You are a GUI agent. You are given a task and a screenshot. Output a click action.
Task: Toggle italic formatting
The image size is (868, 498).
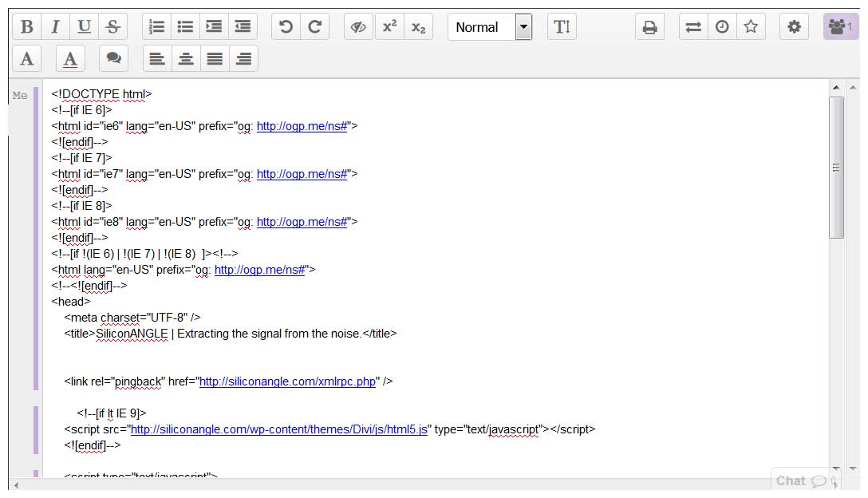tap(55, 26)
